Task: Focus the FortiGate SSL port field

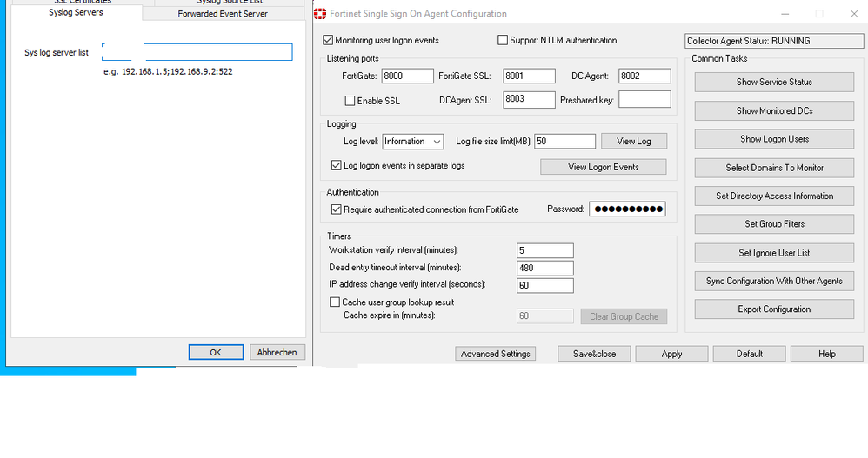Action: click(529, 76)
